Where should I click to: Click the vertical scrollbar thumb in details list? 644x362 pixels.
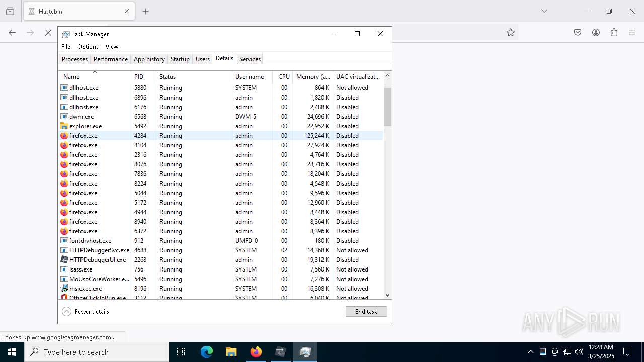(x=387, y=107)
